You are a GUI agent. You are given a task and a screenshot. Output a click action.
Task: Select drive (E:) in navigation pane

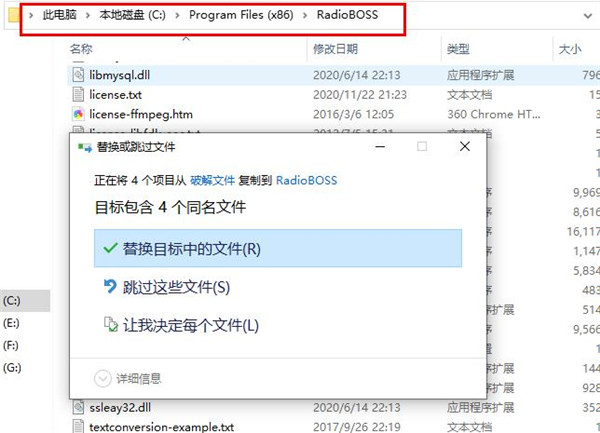[x=11, y=323]
